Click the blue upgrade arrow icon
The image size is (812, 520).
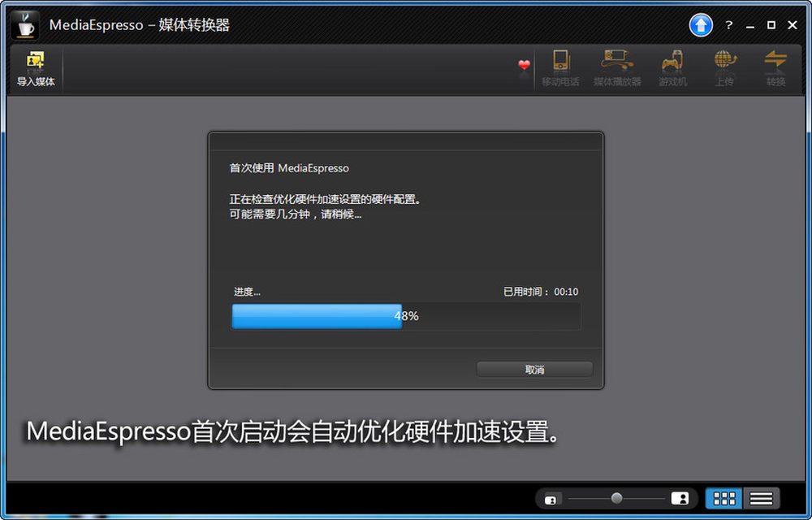(x=701, y=25)
